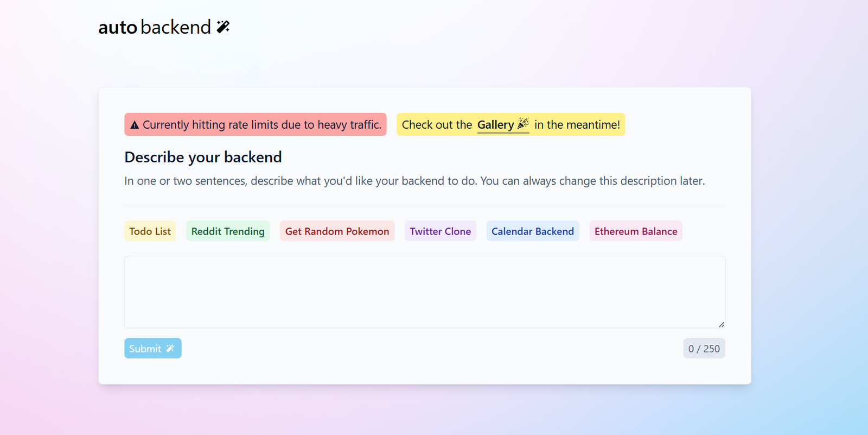Click the 0 / 250 character counter
Viewport: 868px width, 435px height.
point(704,349)
